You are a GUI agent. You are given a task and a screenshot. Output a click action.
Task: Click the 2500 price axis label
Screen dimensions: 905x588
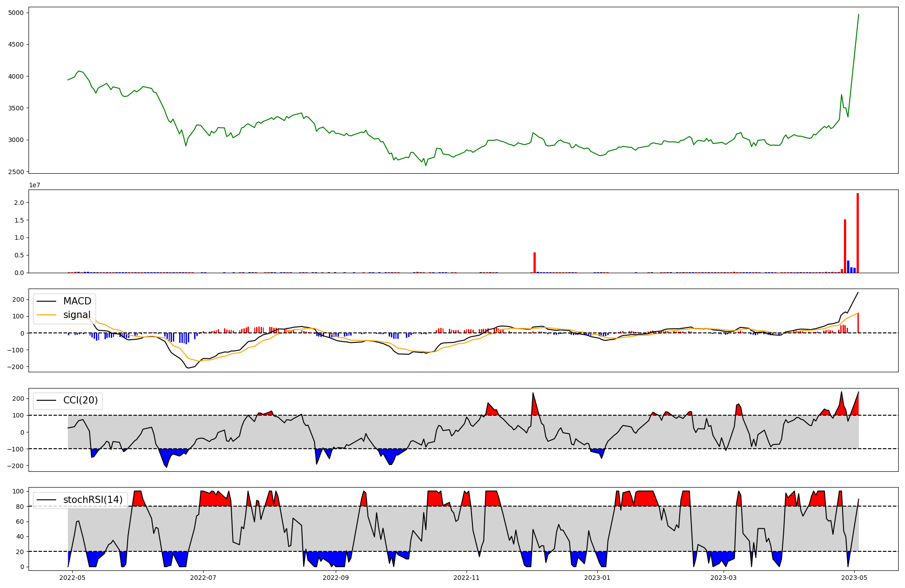pyautogui.click(x=16, y=172)
